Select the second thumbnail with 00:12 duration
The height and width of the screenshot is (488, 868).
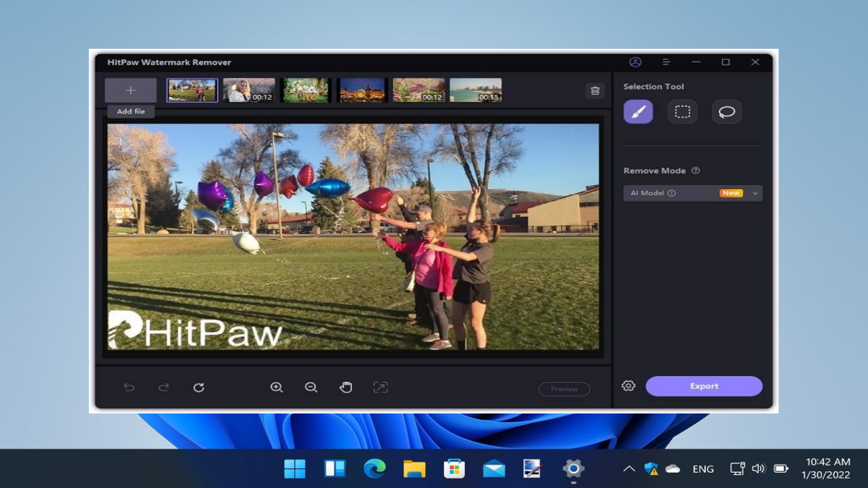pyautogui.click(x=249, y=90)
